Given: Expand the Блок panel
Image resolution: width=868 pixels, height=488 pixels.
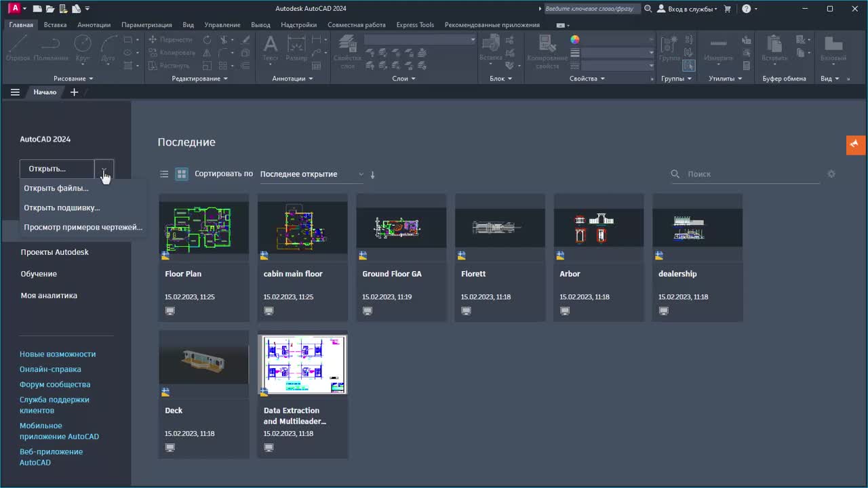Looking at the screenshot, I should coord(501,79).
